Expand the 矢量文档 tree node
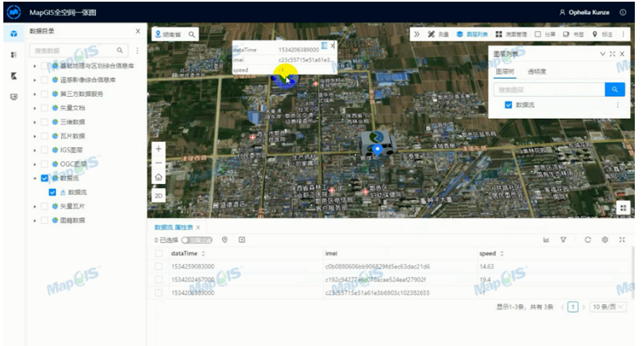Screen dimensions: 644x346 point(34,108)
